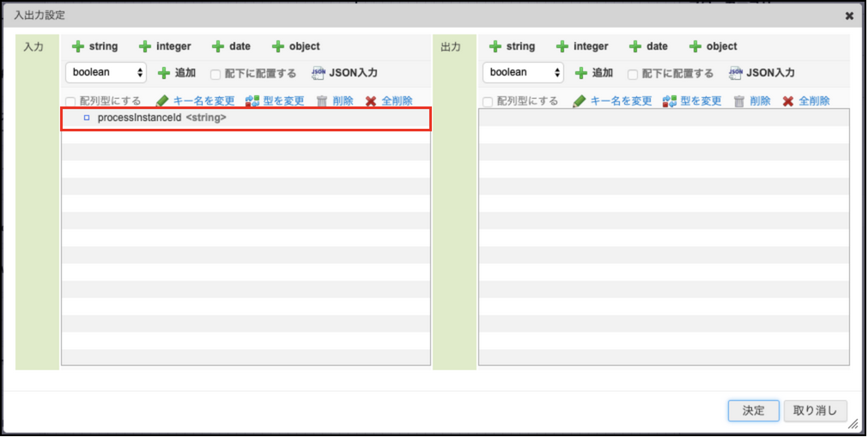Add date to the 出力 panel
868x437 pixels.
tap(648, 46)
